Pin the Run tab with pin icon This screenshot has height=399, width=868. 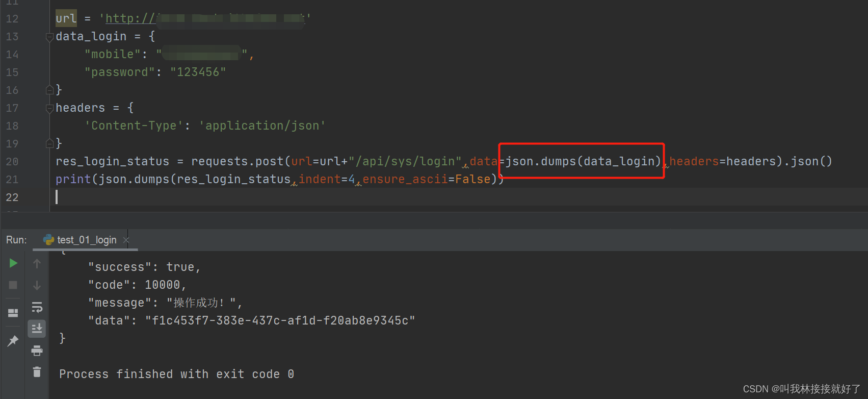[13, 340]
